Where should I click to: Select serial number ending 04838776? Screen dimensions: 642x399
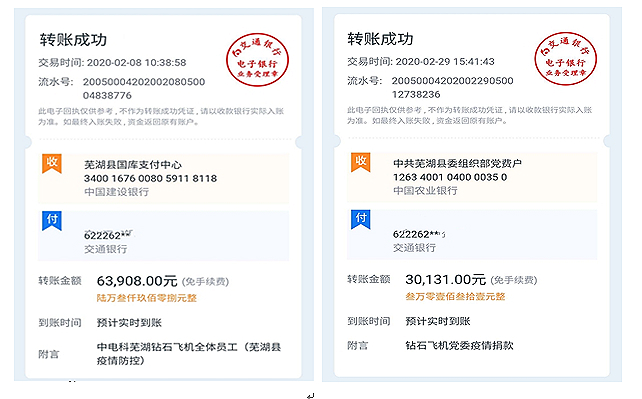pyautogui.click(x=144, y=88)
